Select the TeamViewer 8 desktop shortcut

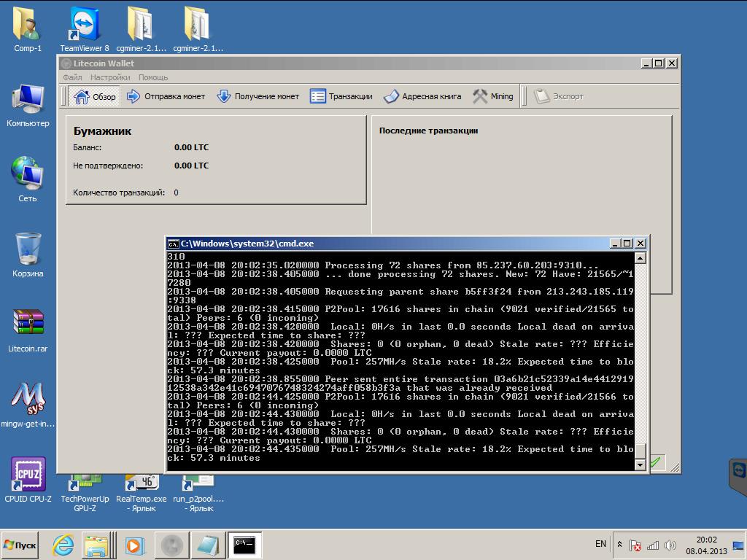pyautogui.click(x=85, y=29)
